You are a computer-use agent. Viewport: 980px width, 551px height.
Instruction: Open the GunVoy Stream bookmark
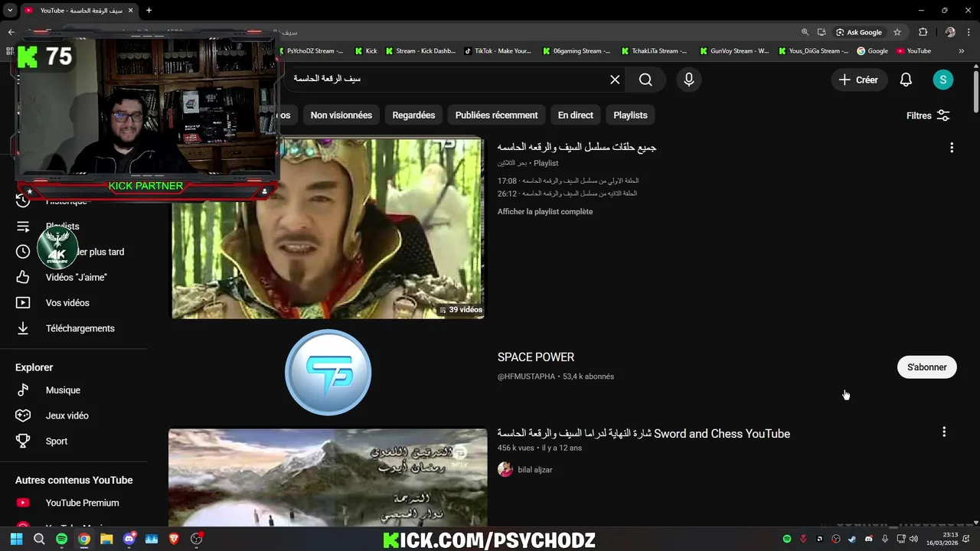(734, 51)
